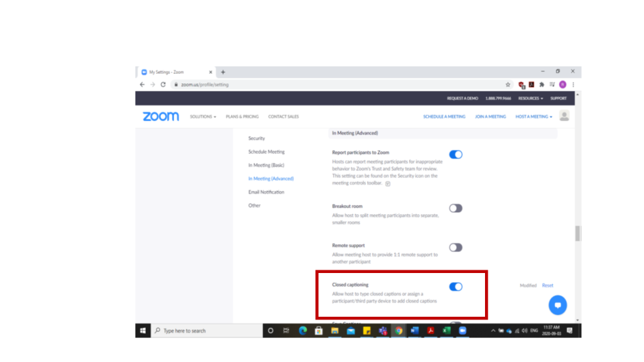
Task: Turn off the Closed captioning toggle
Action: pyautogui.click(x=456, y=287)
